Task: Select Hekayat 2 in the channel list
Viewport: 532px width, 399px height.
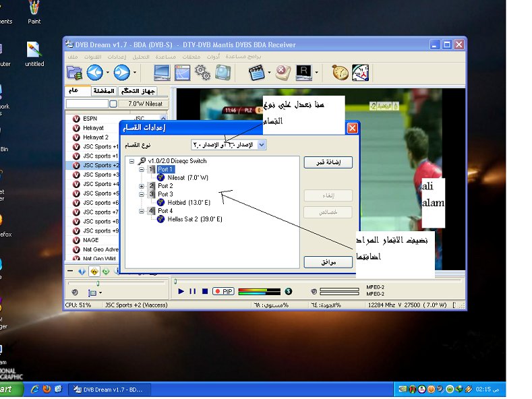Action: click(95, 137)
